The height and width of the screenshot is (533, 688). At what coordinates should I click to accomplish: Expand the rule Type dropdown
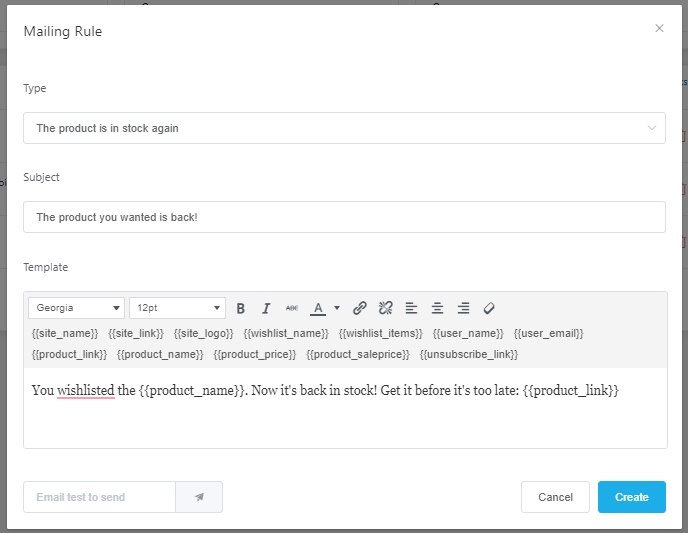[344, 128]
